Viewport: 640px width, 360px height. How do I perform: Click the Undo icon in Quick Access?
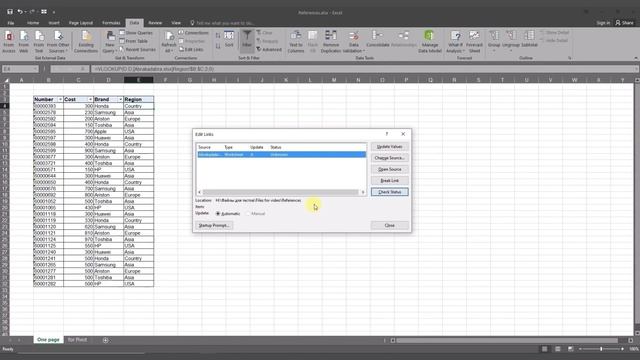[x=20, y=12]
